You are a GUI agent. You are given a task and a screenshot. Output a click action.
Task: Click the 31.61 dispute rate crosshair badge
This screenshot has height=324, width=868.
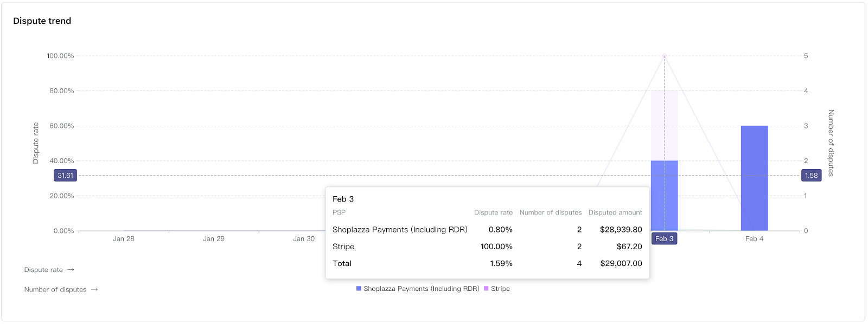tap(66, 176)
